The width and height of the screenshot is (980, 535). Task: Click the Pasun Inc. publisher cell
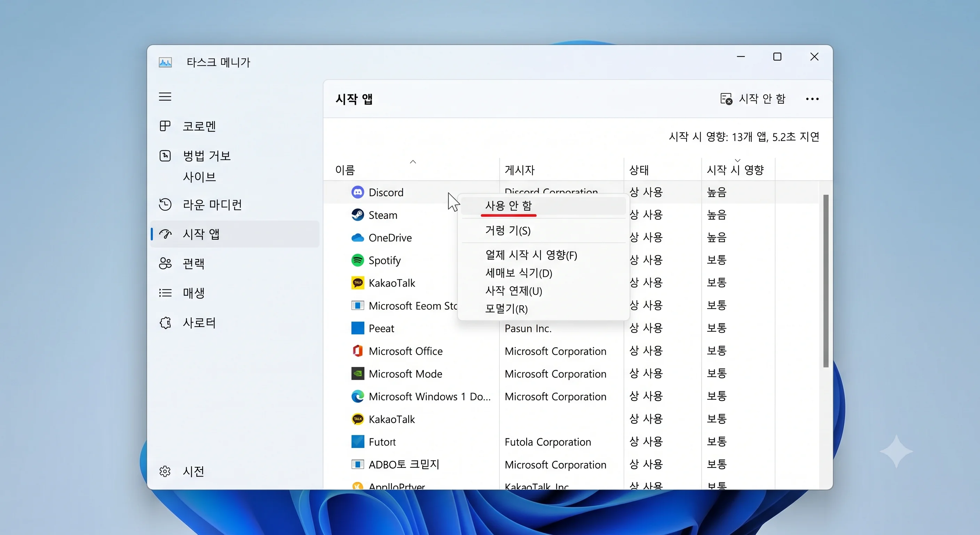tap(528, 328)
